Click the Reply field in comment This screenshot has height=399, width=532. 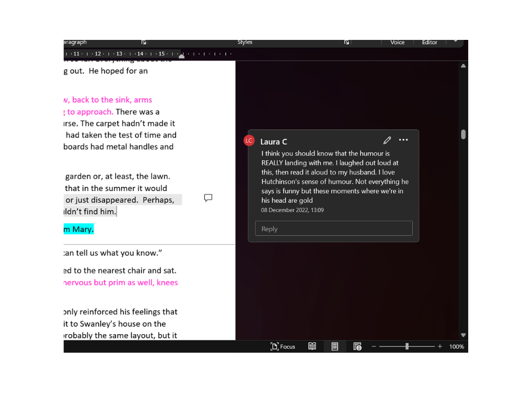tap(334, 228)
